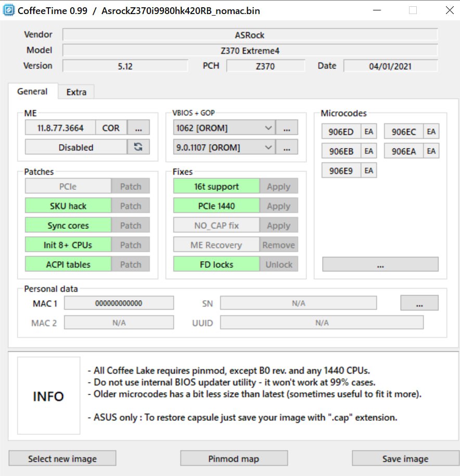Click Apply button for PCIe 1440
The width and height of the screenshot is (460, 476).
pos(279,205)
